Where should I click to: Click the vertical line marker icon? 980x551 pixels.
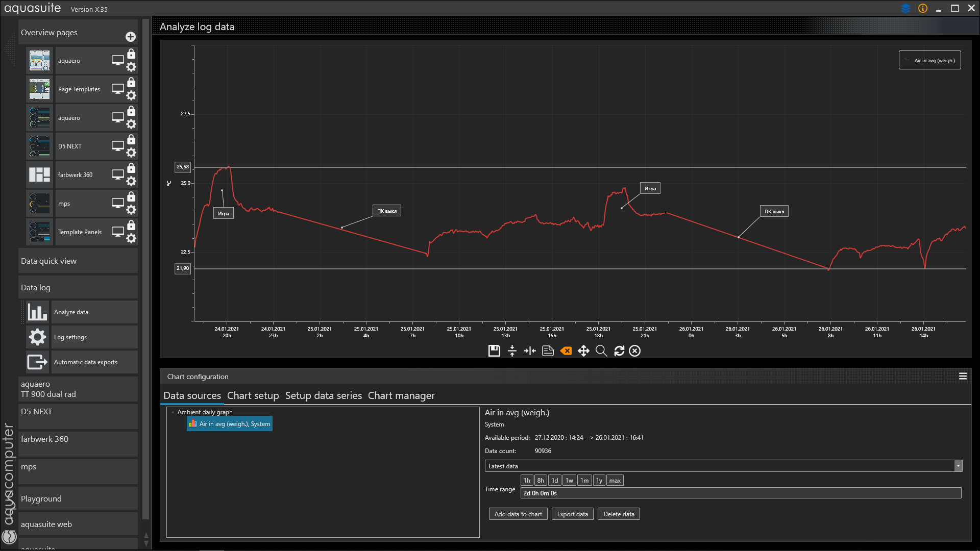530,351
